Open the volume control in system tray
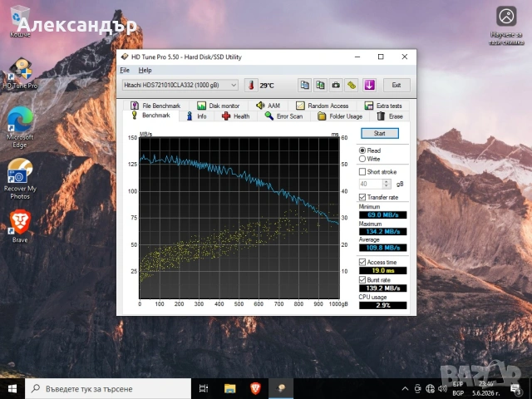The height and width of the screenshot is (399, 532). (442, 388)
